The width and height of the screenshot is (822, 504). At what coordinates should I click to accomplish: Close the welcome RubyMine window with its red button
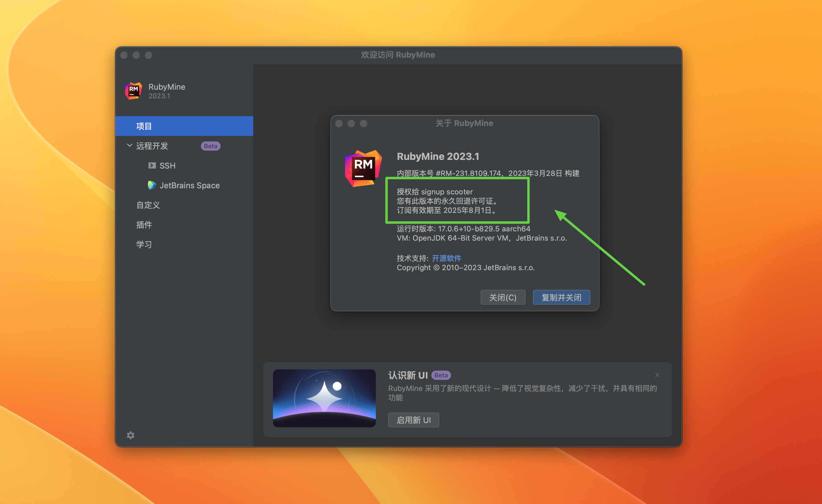[124, 55]
